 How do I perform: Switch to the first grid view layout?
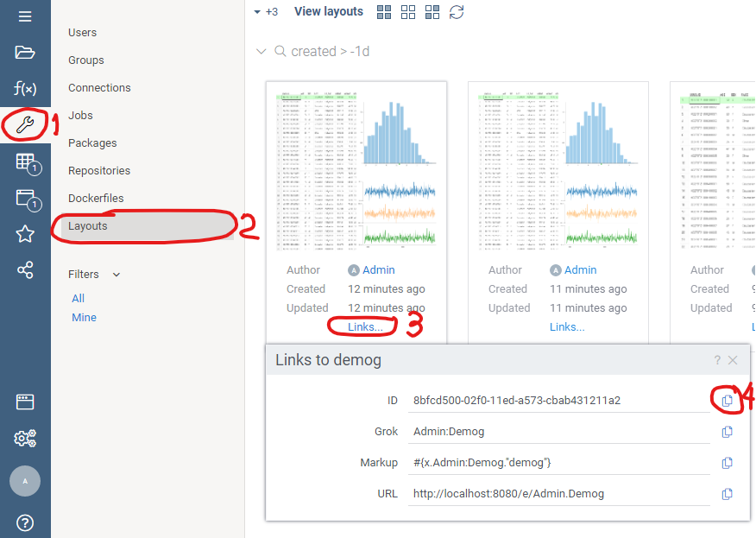383,12
